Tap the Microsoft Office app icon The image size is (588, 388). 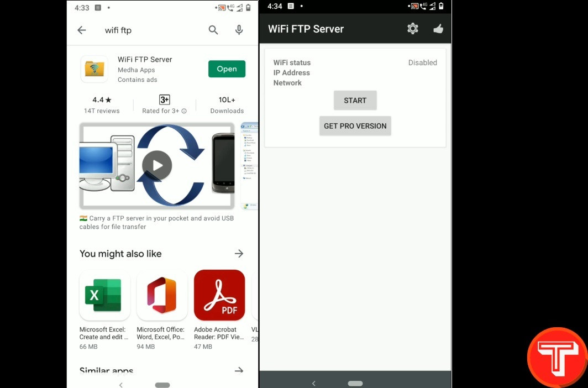pyautogui.click(x=162, y=295)
